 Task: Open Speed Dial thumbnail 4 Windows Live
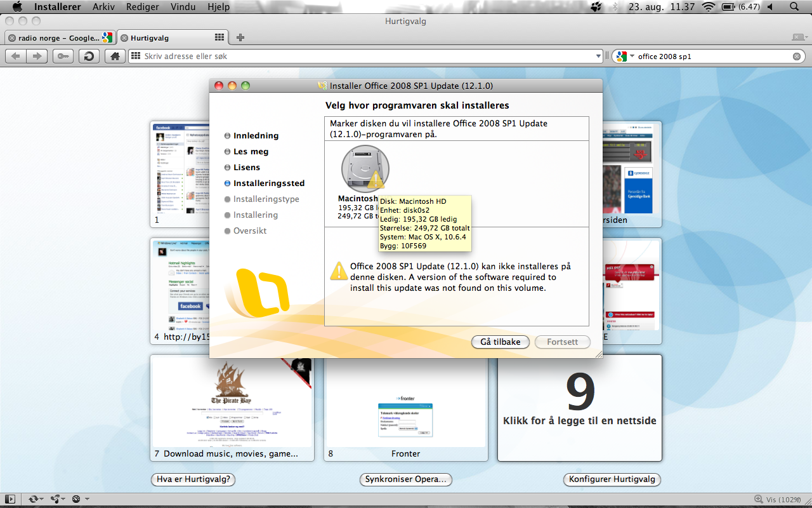click(180, 291)
